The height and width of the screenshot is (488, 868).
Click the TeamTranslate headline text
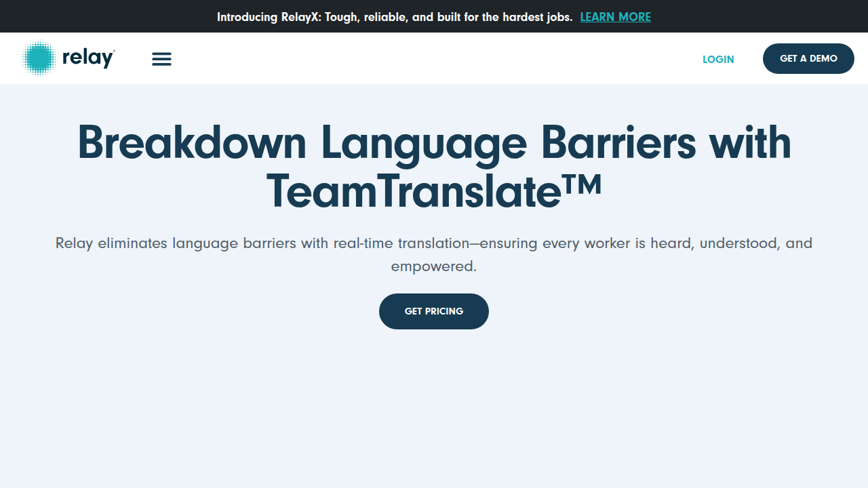(x=434, y=167)
